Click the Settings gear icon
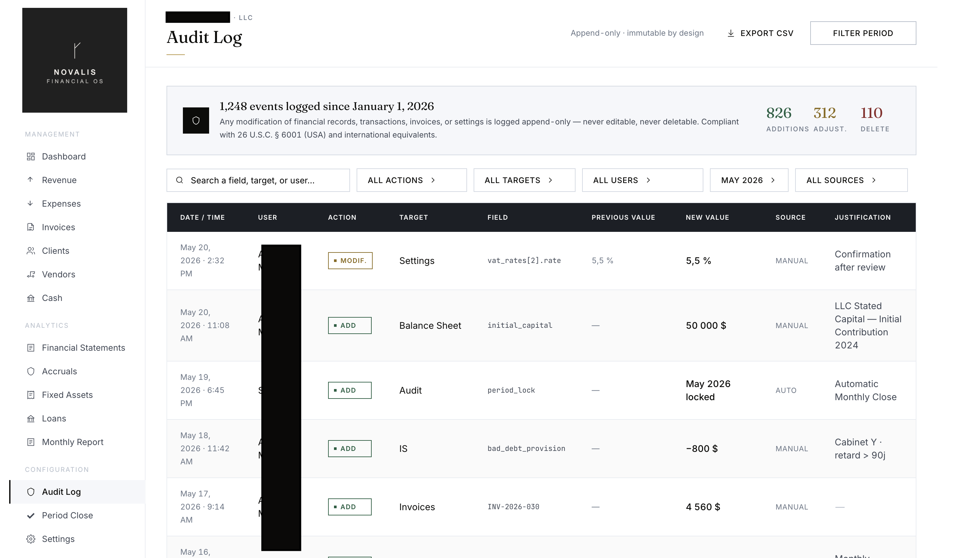The height and width of the screenshot is (558, 980). (31, 539)
